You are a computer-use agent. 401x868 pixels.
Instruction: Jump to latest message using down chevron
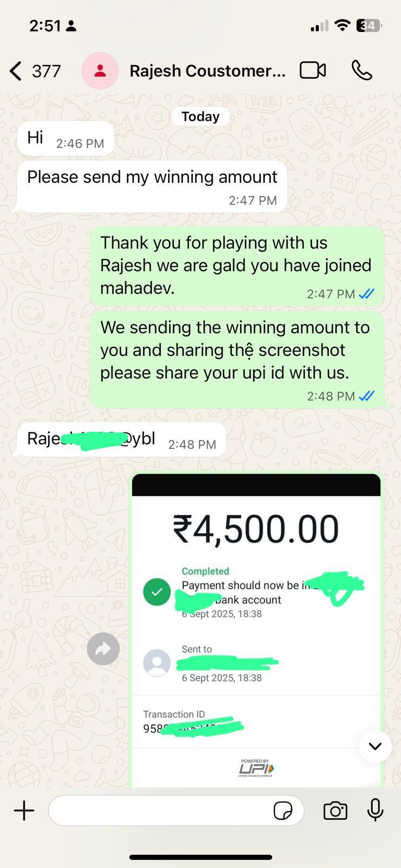(375, 746)
